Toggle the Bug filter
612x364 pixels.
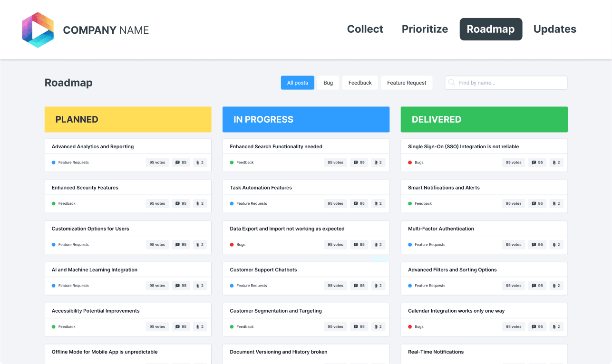pos(328,82)
